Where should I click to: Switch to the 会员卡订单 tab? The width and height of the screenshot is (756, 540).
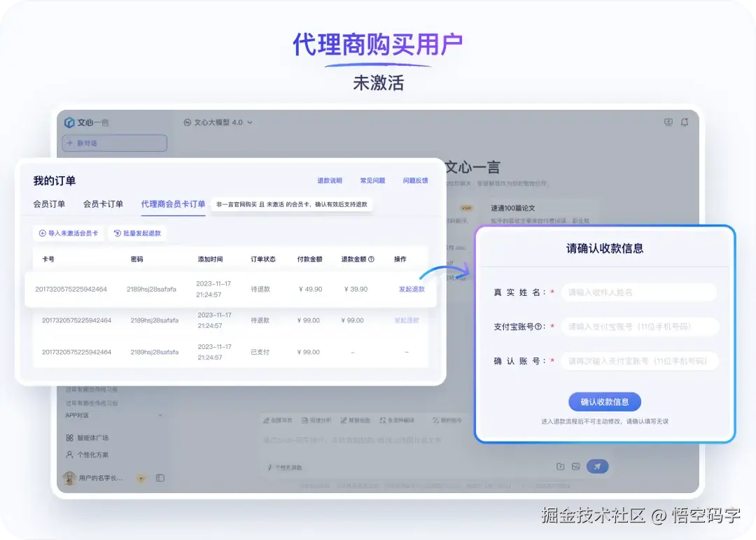(x=103, y=204)
